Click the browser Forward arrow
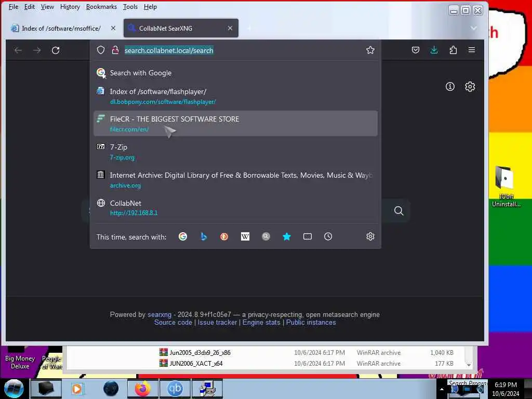The image size is (532, 399). pyautogui.click(x=37, y=50)
